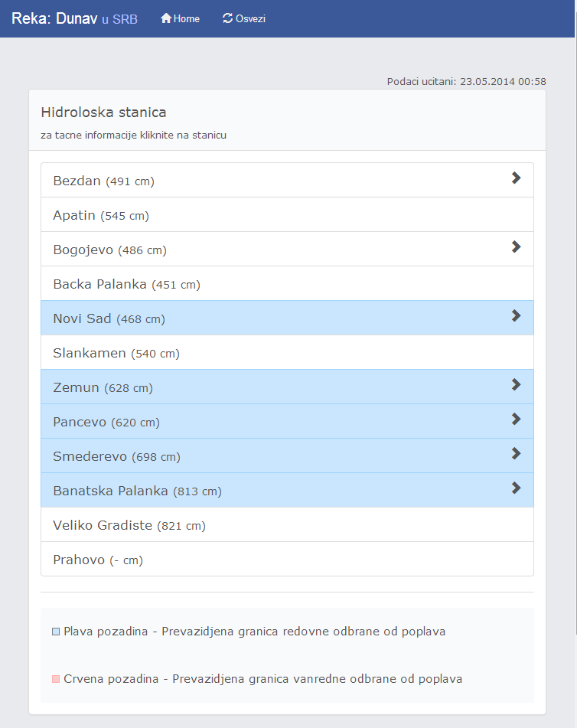This screenshot has height=728, width=577.
Task: Click the Smederevo row chevron
Action: (x=516, y=454)
